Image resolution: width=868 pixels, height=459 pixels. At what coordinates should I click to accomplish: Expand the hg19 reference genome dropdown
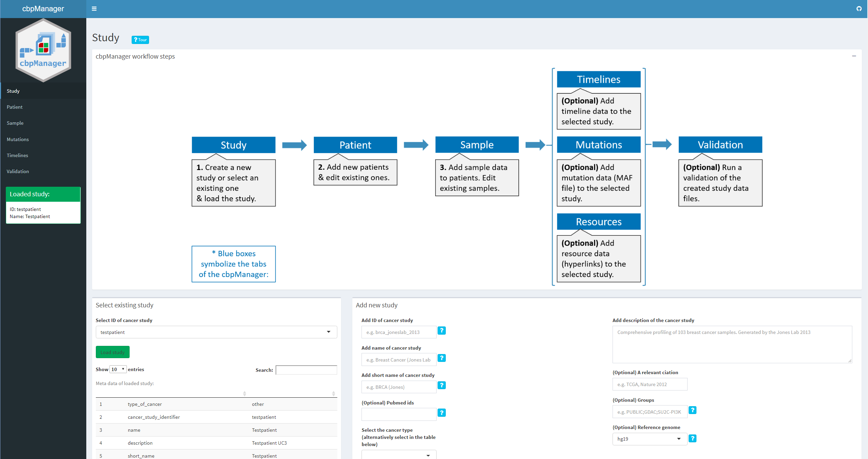[x=649, y=439]
